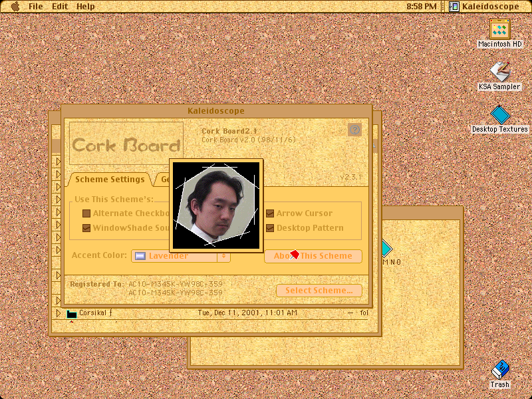Viewport: 532px width, 399px height.
Task: Switch to the partially hidden Ge... tab
Action: point(163,180)
